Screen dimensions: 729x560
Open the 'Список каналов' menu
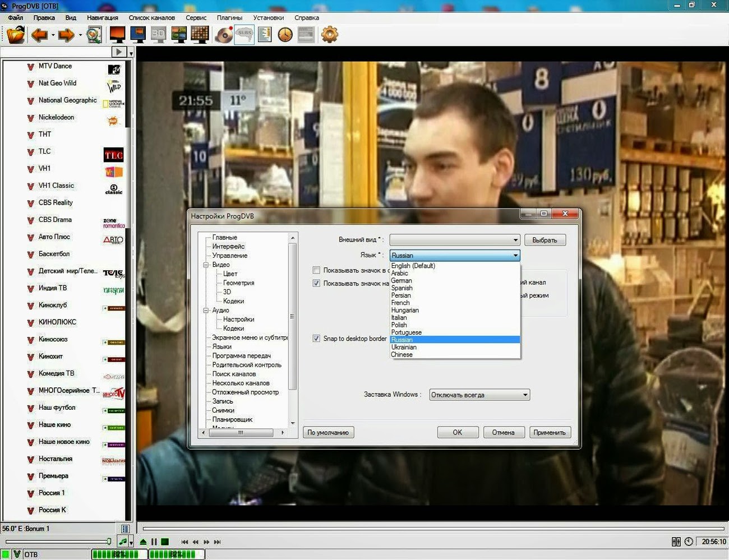(x=152, y=17)
